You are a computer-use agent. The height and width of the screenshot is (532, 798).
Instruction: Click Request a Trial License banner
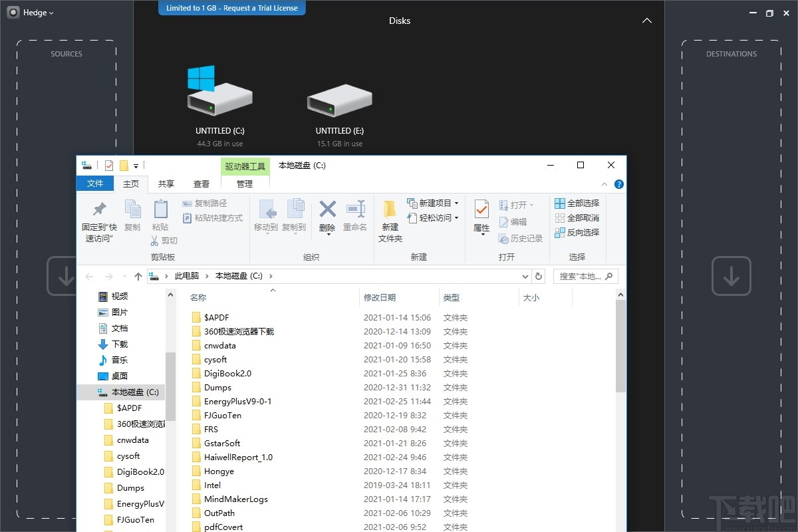[231, 7]
